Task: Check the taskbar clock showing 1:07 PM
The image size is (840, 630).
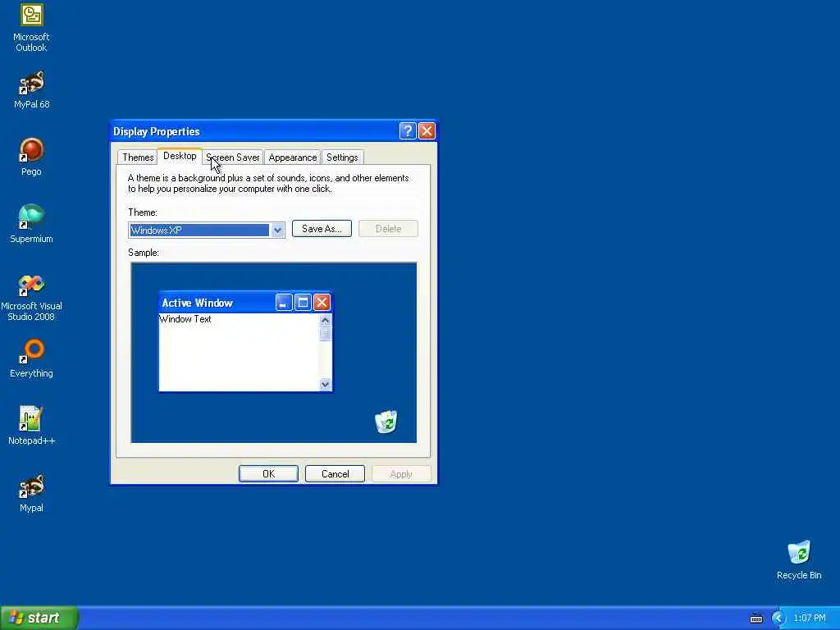Action: click(x=810, y=619)
